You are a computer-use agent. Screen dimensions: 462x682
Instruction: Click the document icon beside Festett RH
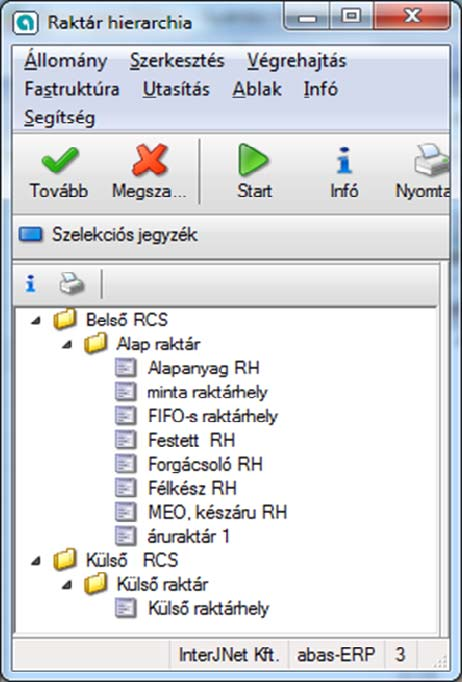(126, 440)
